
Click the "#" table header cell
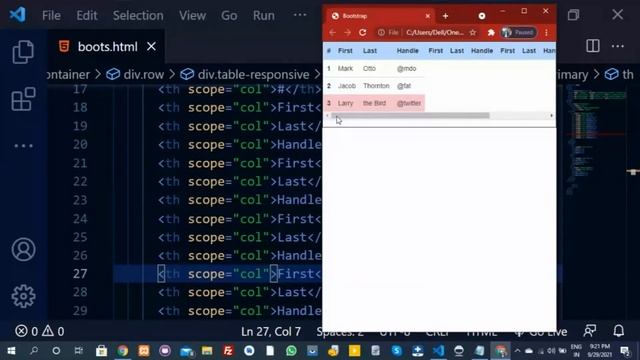click(329, 51)
